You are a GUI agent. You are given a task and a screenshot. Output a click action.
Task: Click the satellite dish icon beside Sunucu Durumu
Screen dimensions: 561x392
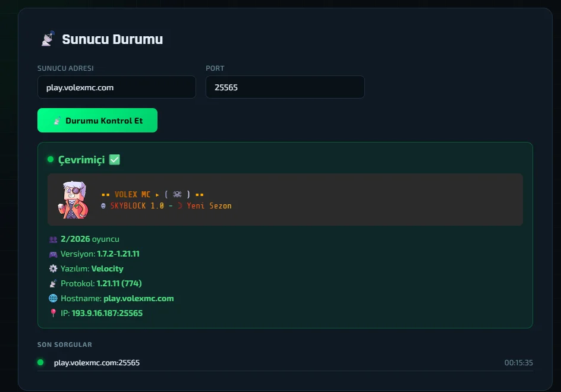(x=48, y=39)
